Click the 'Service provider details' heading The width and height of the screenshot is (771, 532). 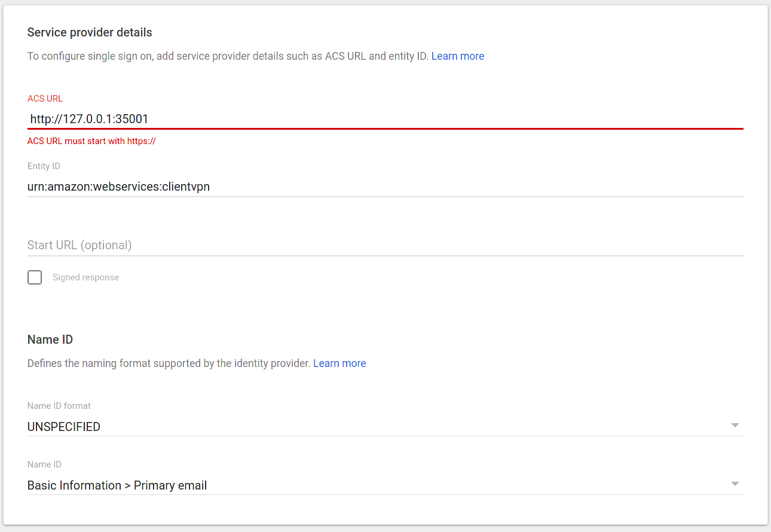(x=90, y=32)
